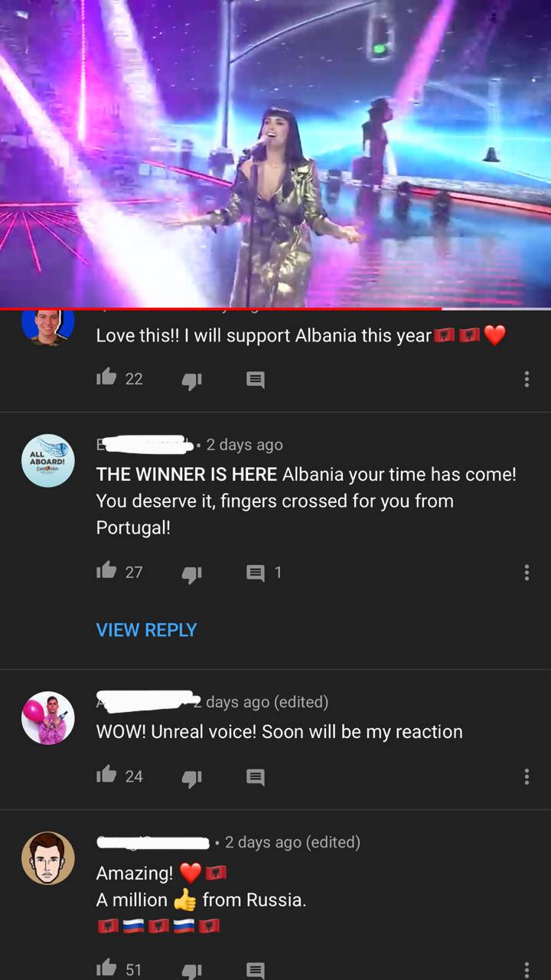This screenshot has height=980, width=551.
Task: Open profile avatar with pink balloon
Action: click(48, 718)
